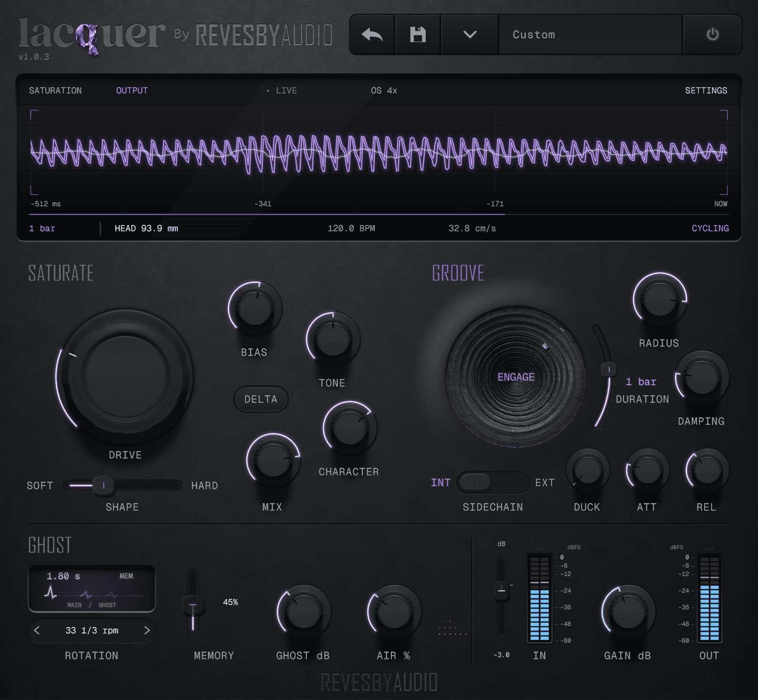
Task: Switch to the SATURATION view tab
Action: pyautogui.click(x=55, y=91)
